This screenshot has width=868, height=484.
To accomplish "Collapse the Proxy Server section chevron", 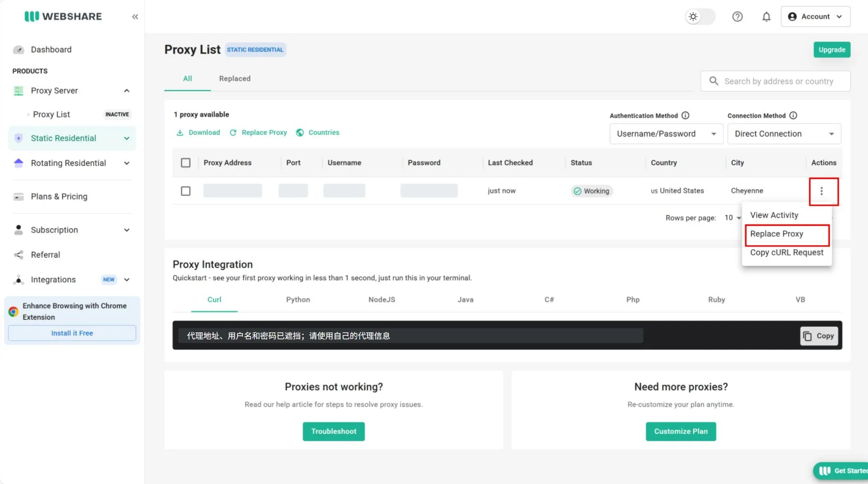I will tap(127, 91).
